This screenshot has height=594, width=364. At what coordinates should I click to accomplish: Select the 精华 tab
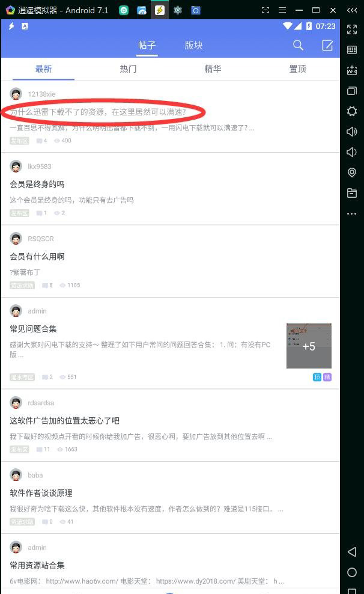pyautogui.click(x=213, y=69)
